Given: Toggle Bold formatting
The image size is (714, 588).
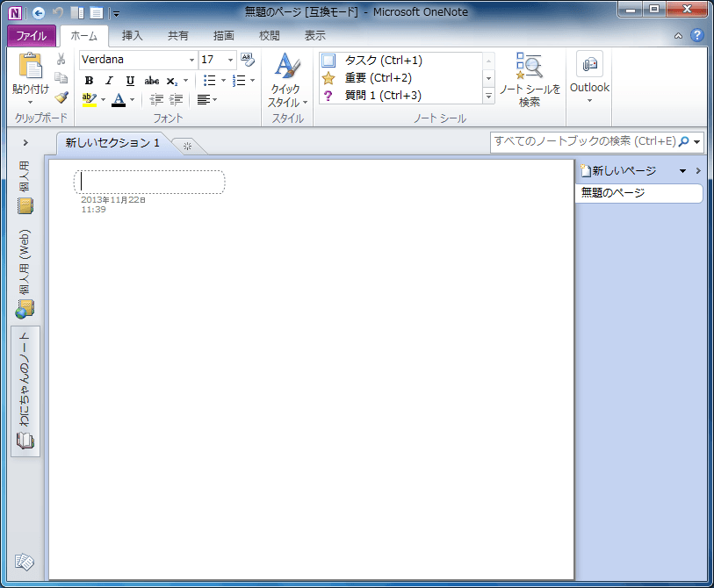Looking at the screenshot, I should pyautogui.click(x=90, y=81).
